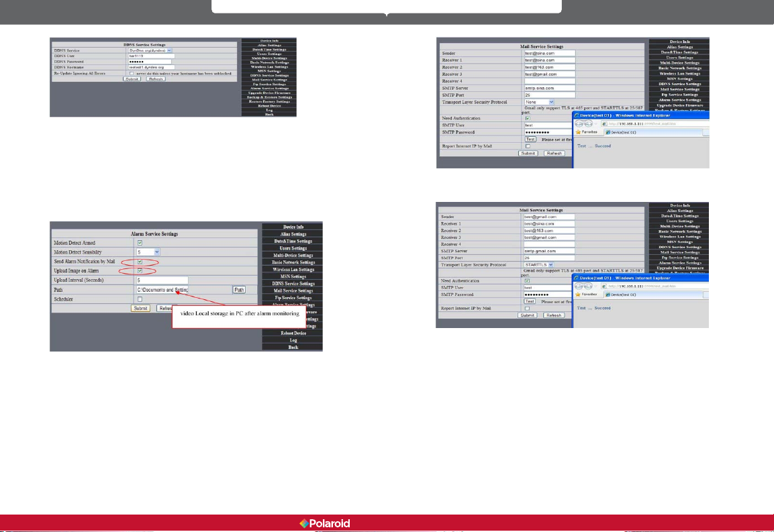Open Wireless Lan Settings in the Alarm panel sidebar
The height and width of the screenshot is (532, 774).
click(293, 270)
